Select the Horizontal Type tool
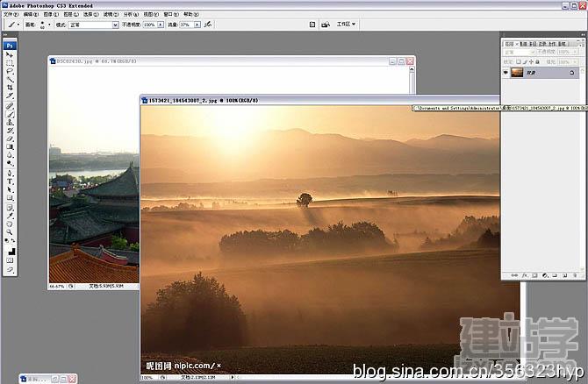Screen dimensions: 588x384 click(10, 181)
